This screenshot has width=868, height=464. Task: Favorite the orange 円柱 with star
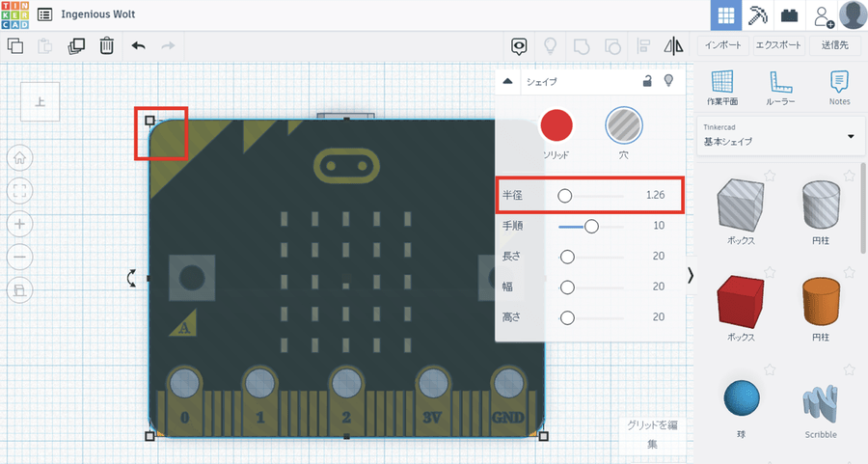point(849,272)
